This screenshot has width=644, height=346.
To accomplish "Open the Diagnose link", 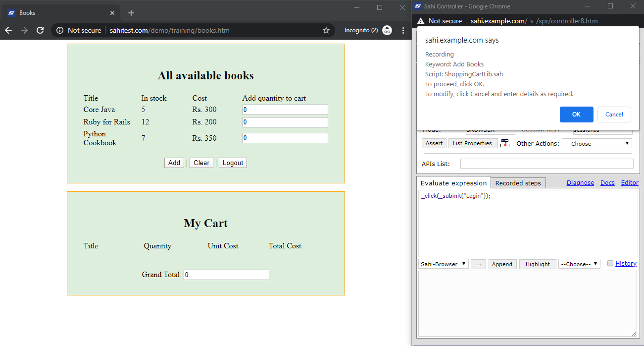I will click(580, 182).
